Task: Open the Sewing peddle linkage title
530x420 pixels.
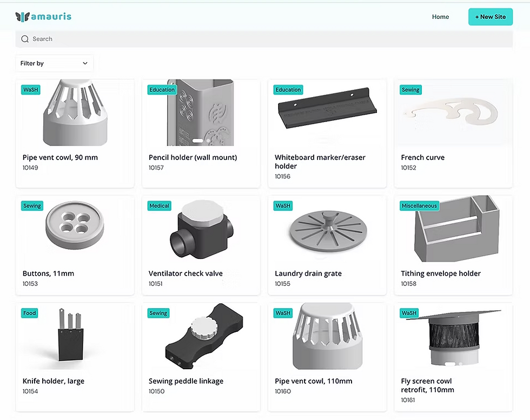Action: (x=186, y=381)
